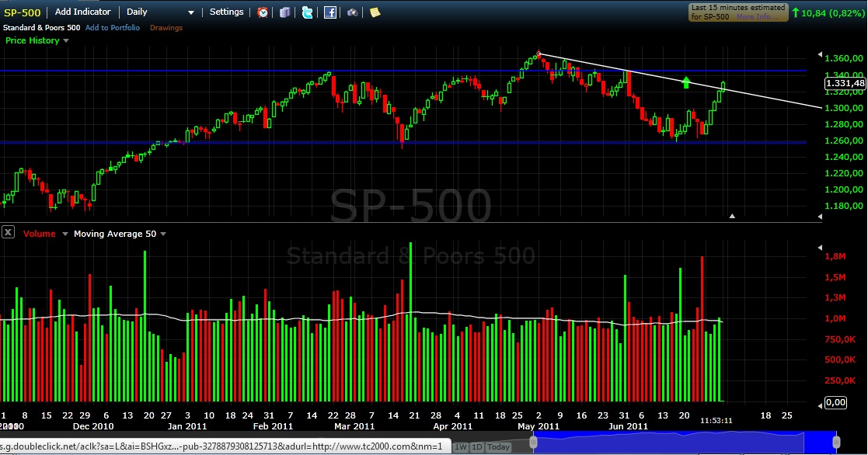
Task: Click the Jun 2011 date axis label
Action: point(628,426)
